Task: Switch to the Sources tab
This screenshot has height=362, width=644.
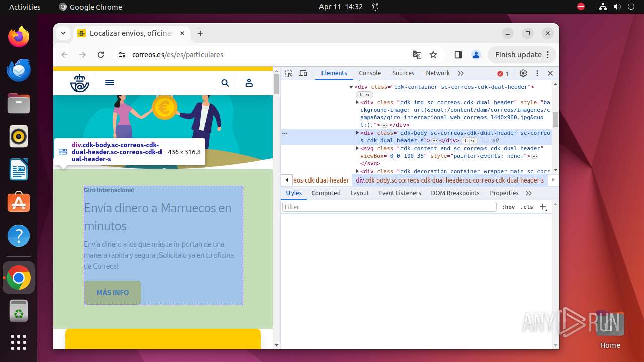Action: pos(403,73)
